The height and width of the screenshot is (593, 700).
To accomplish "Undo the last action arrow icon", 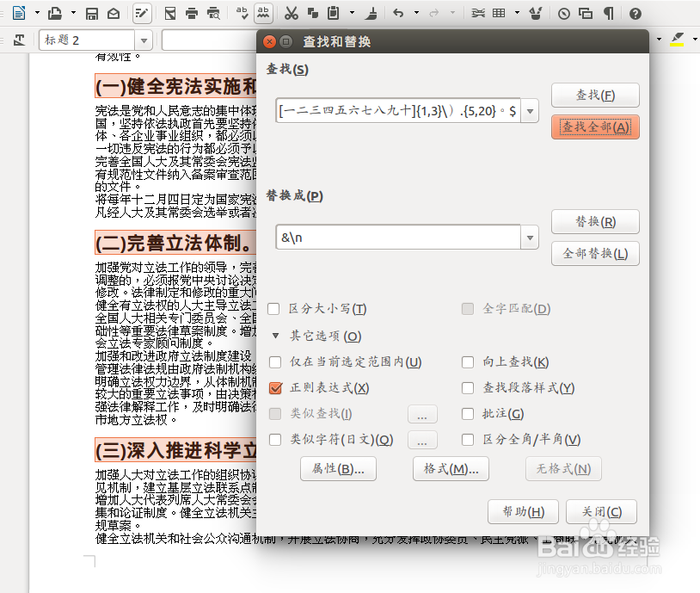I will [398, 14].
